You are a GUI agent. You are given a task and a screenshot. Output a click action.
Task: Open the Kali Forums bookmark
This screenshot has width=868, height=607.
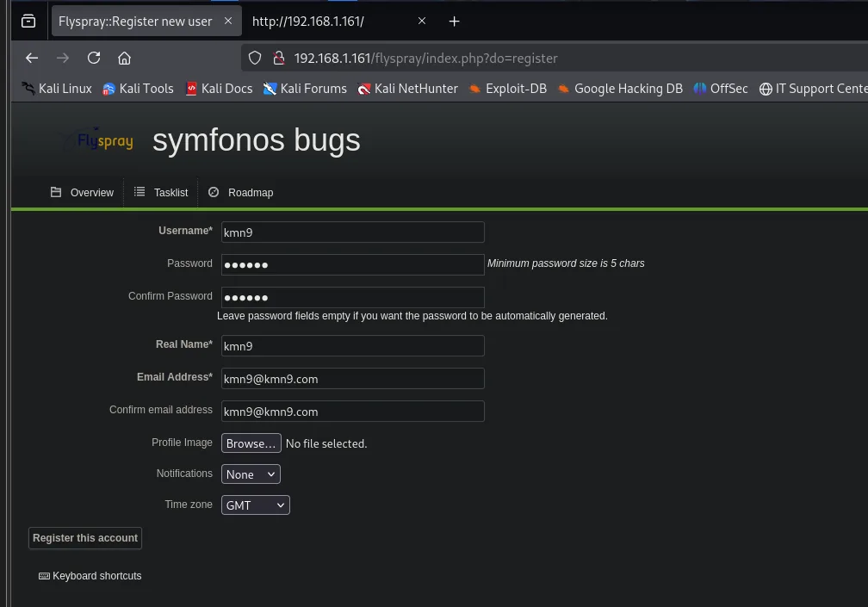(x=305, y=89)
